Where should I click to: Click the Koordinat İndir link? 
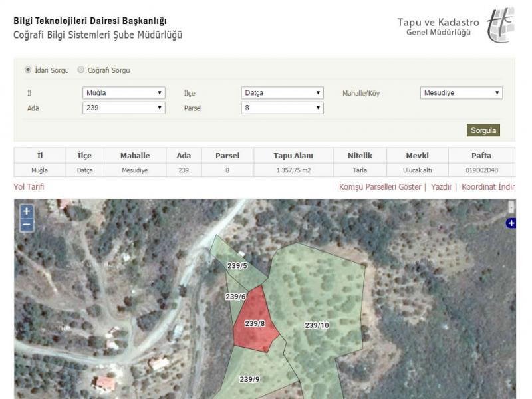click(488, 187)
